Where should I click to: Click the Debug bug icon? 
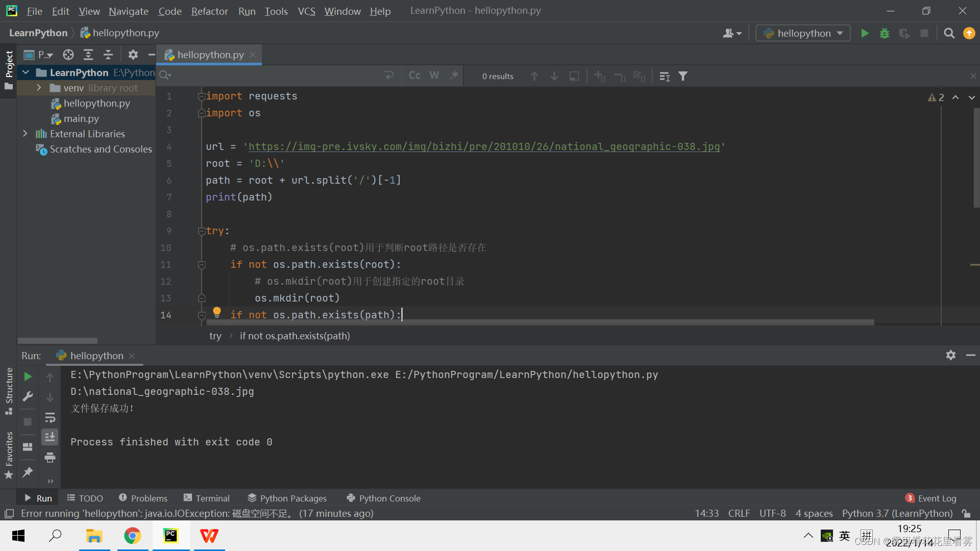tap(885, 34)
